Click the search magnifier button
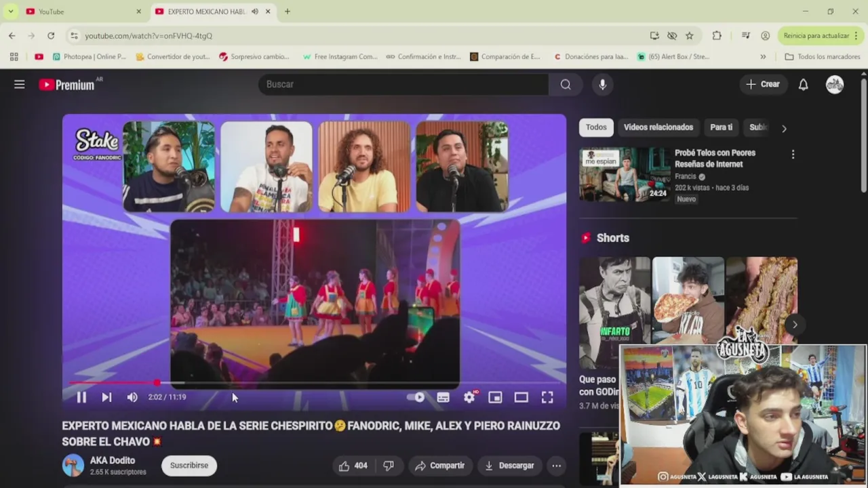This screenshot has width=868, height=488. click(x=566, y=84)
